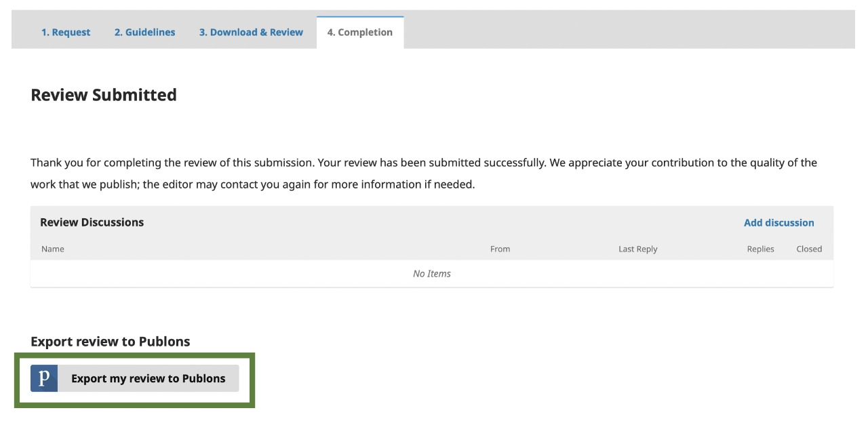The height and width of the screenshot is (421, 868).
Task: Click the Review Submitted heading
Action: coord(104,95)
